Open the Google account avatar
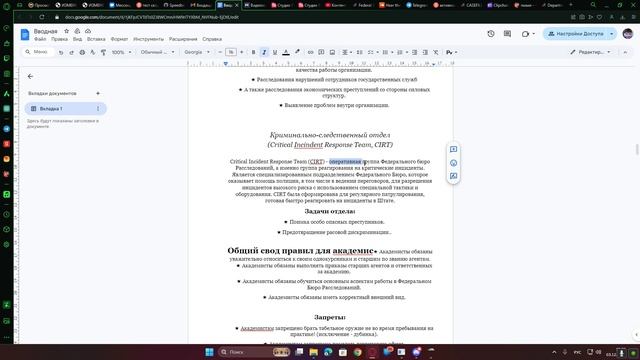Viewport: 640px width, 360px height. [x=628, y=34]
